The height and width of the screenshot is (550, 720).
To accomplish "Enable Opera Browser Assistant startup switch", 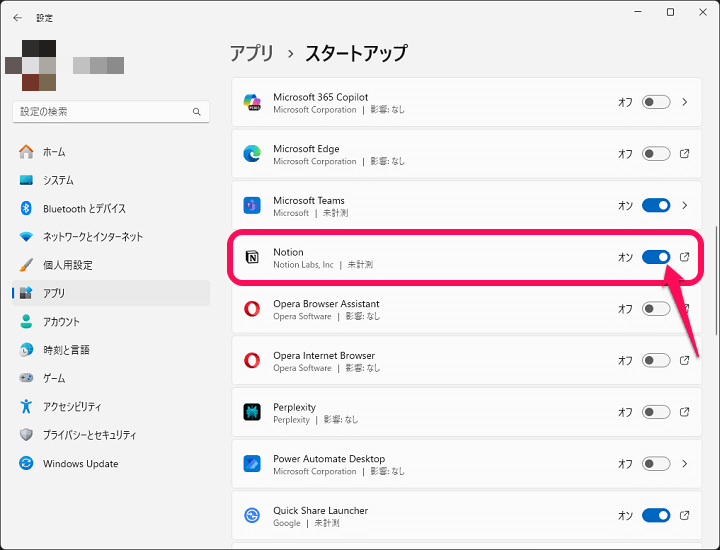I will (656, 309).
